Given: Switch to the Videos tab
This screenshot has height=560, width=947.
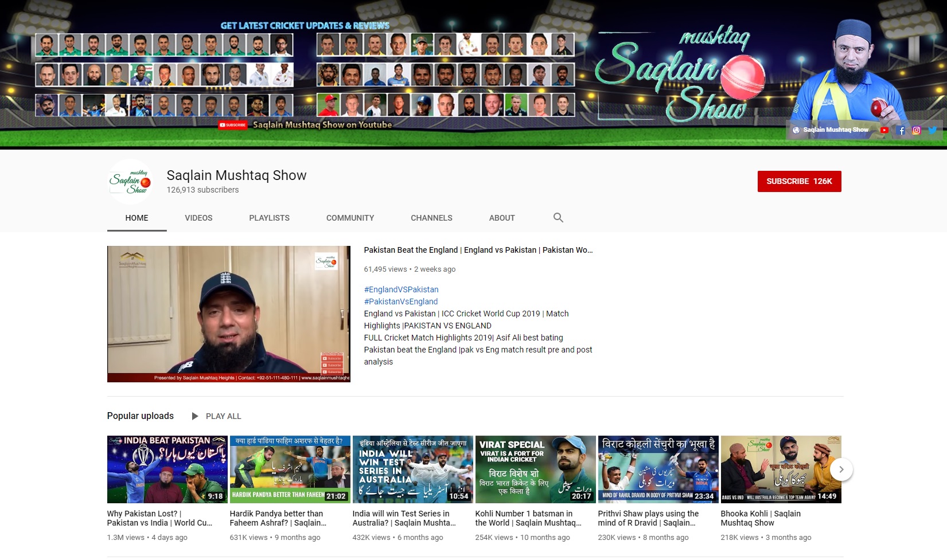Looking at the screenshot, I should [198, 218].
